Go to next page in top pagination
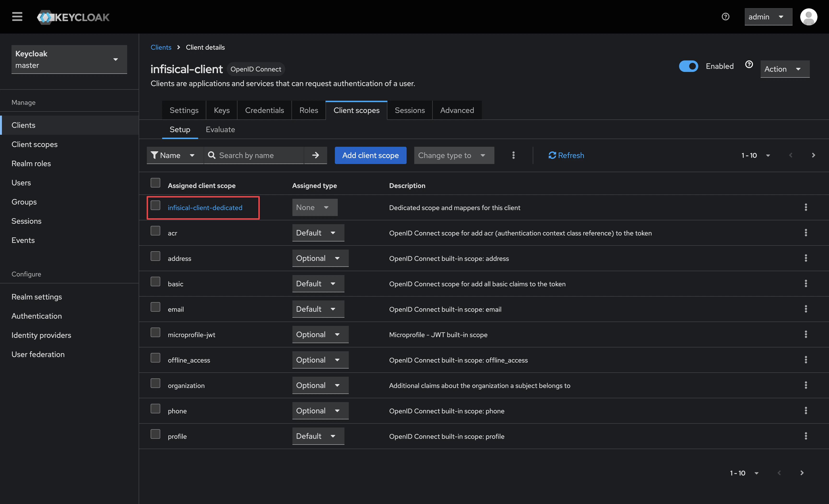 coord(813,155)
